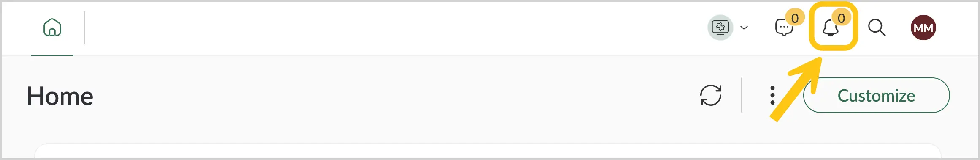Click the green Home house icon
The width and height of the screenshot is (980, 160).
coord(52,28)
